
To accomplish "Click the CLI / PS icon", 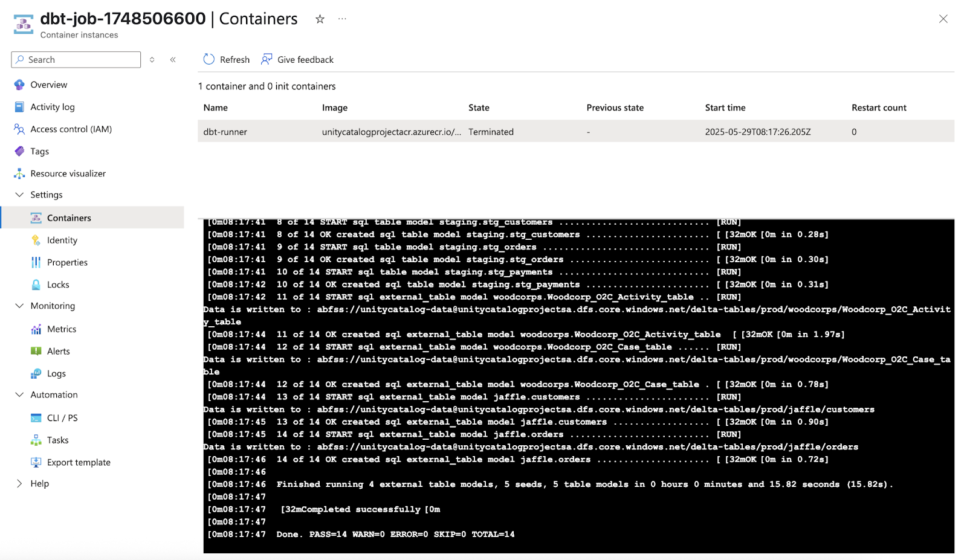I will [x=36, y=418].
